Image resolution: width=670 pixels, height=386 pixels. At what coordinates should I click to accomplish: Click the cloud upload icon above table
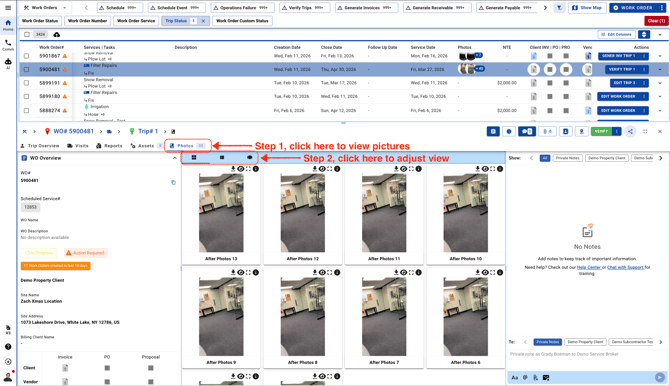point(56,35)
